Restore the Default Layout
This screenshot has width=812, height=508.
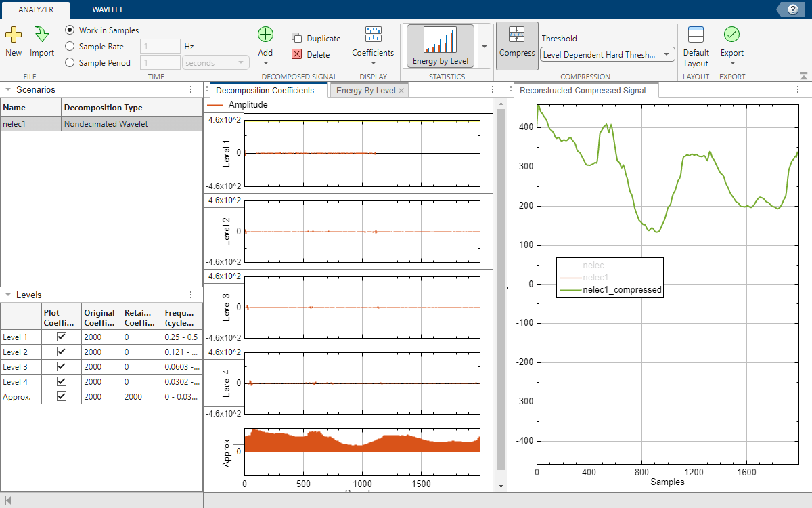pyautogui.click(x=696, y=46)
